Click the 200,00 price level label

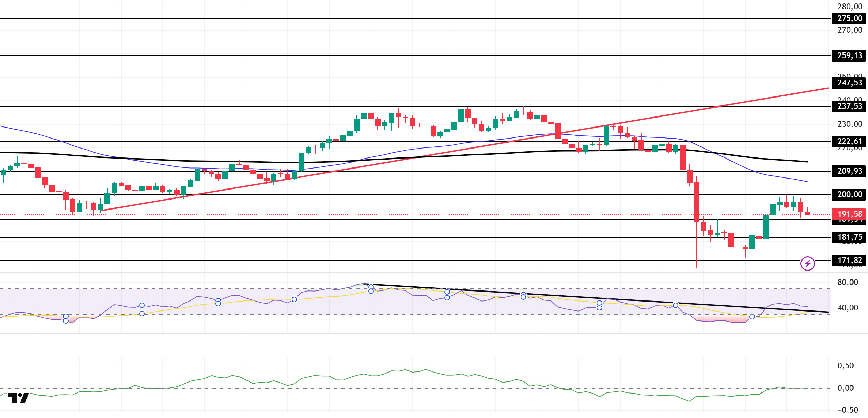click(x=849, y=194)
